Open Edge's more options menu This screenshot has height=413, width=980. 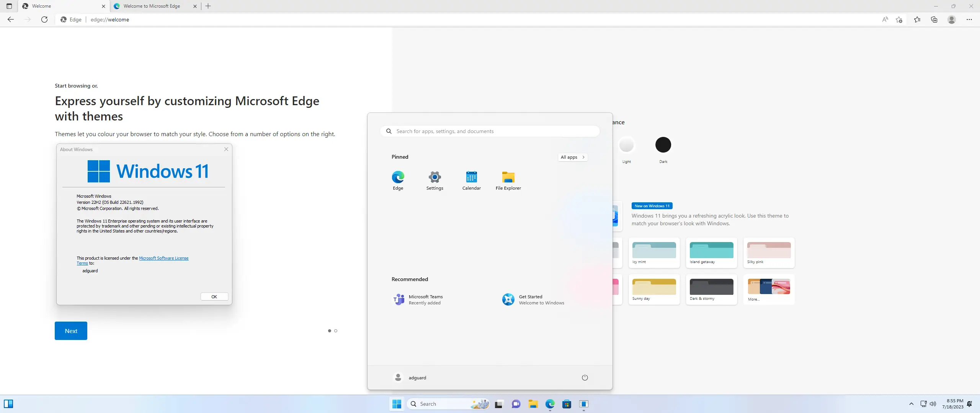pos(969,20)
